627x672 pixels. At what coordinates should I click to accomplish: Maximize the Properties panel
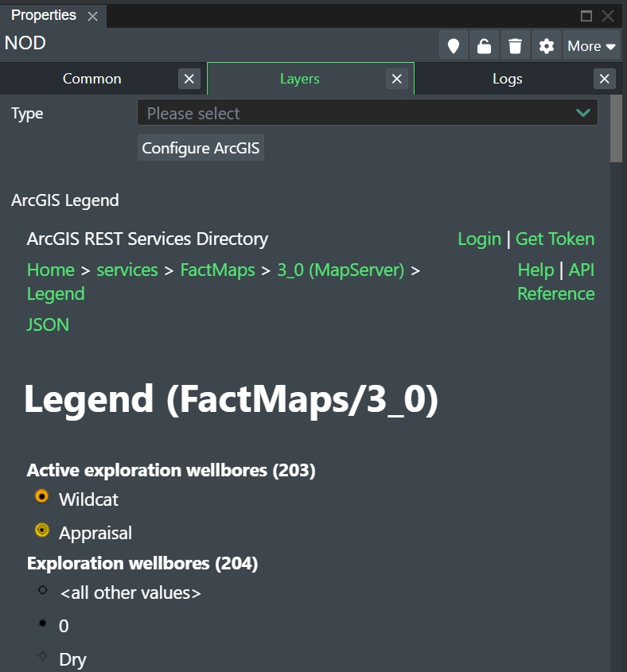pyautogui.click(x=586, y=16)
